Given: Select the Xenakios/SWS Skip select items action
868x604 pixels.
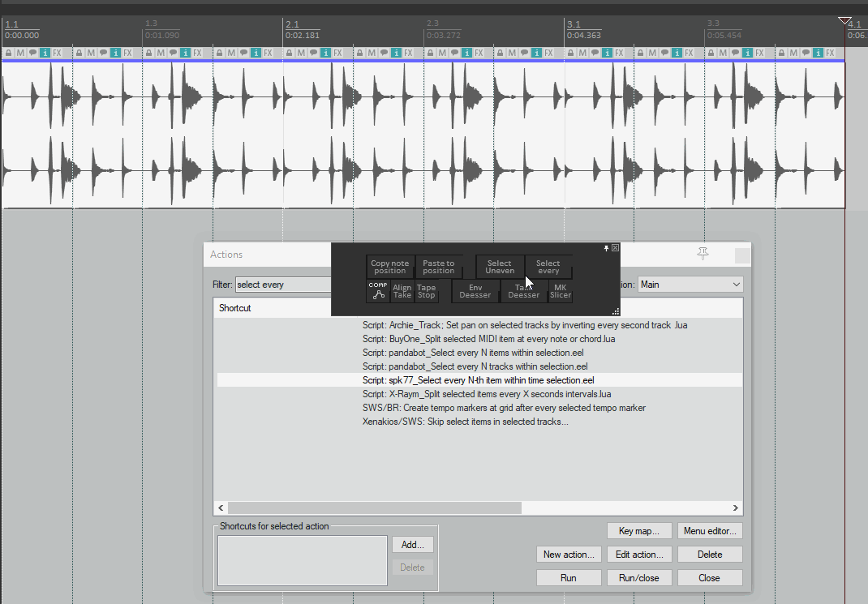Looking at the screenshot, I should pyautogui.click(x=465, y=422).
